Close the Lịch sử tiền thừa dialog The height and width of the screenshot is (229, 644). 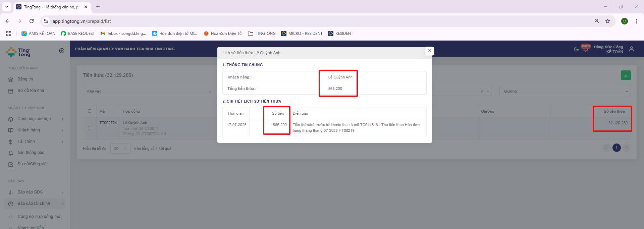[x=429, y=51]
